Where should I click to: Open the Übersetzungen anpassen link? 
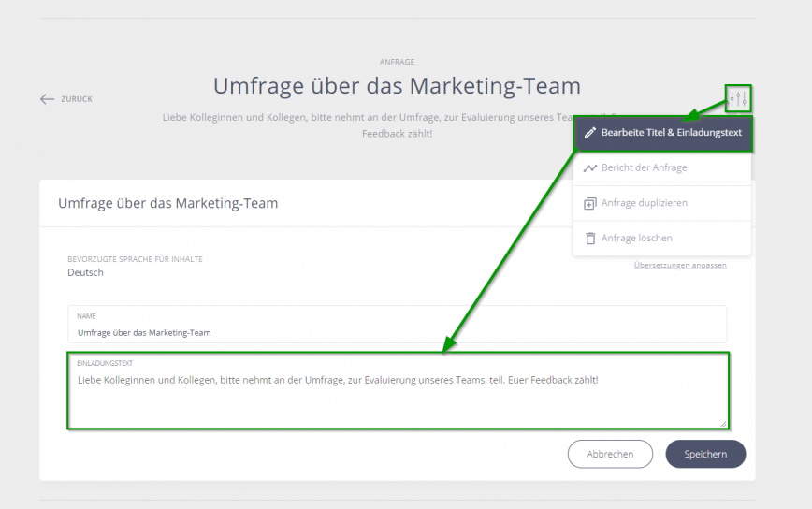click(680, 265)
